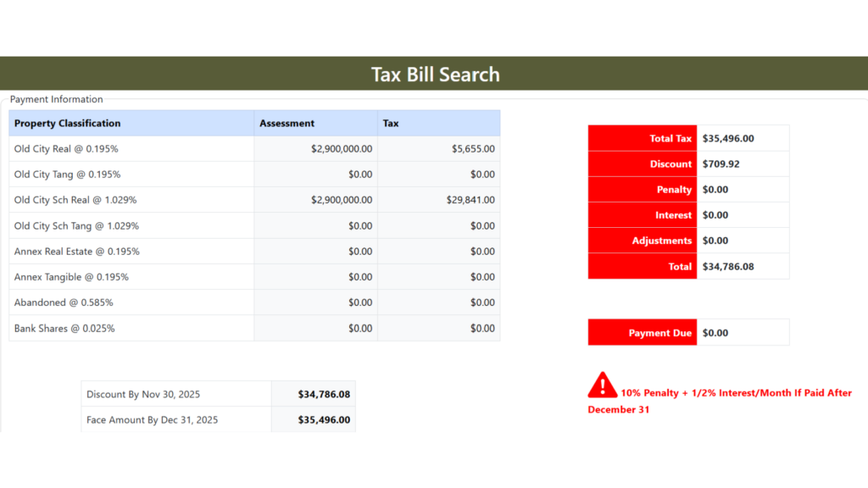
Task: Click 'Discount By Nov 30, 2025' label
Action: 142,394
